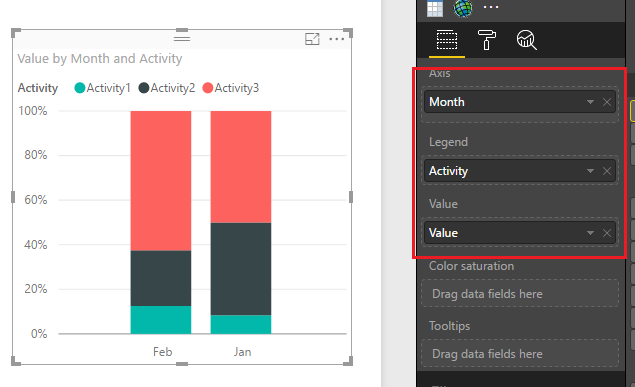
Task: Switch to the Format paint roller tab
Action: tap(486, 40)
